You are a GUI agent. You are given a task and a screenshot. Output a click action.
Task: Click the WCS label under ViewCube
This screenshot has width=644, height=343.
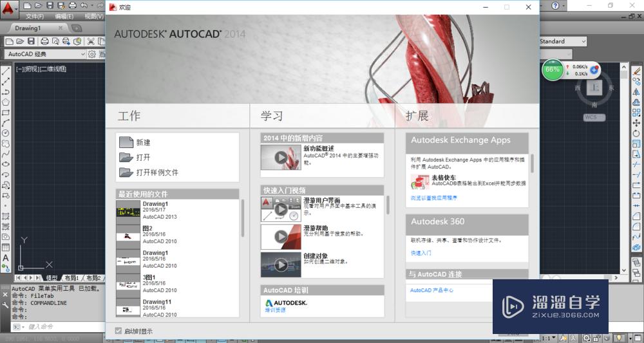click(x=594, y=117)
